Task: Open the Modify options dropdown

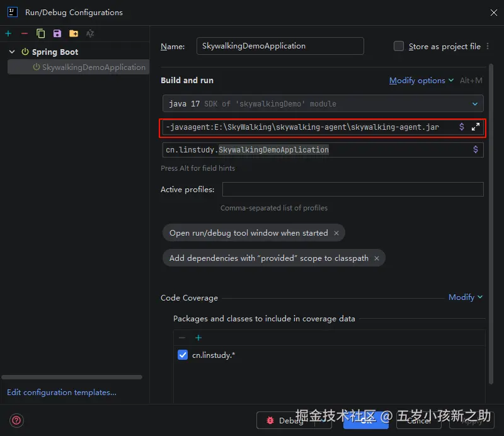Action: (x=421, y=81)
